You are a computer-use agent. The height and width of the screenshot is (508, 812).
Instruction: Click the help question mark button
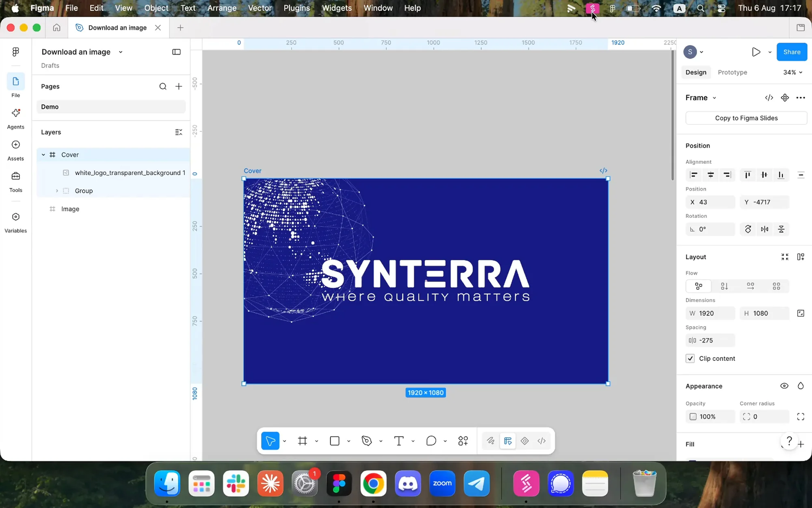coord(789,441)
